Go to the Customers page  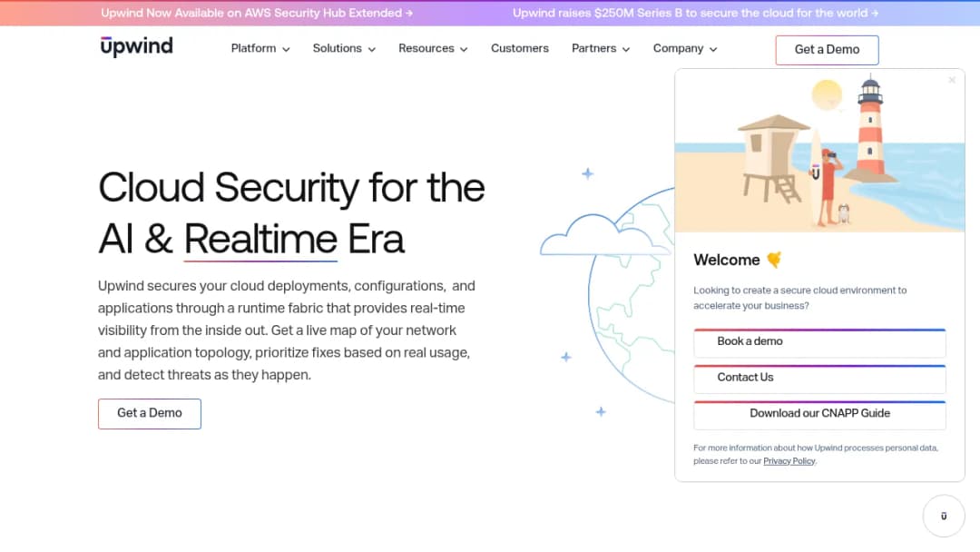[x=519, y=49]
